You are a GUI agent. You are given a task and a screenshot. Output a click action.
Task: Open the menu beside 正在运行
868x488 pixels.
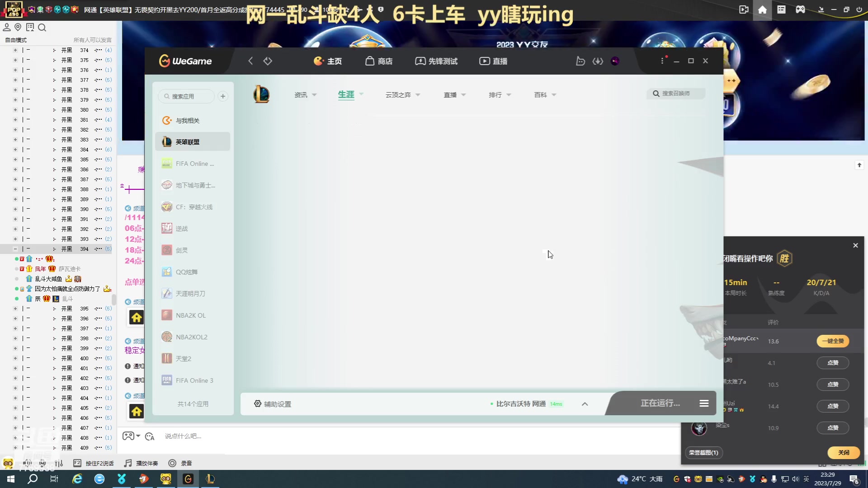[x=704, y=403]
